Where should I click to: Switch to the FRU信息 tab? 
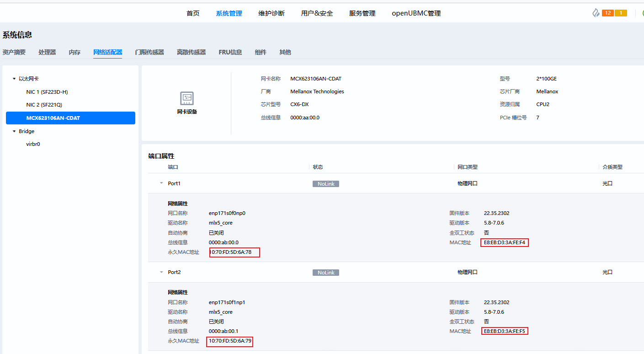[x=230, y=52]
